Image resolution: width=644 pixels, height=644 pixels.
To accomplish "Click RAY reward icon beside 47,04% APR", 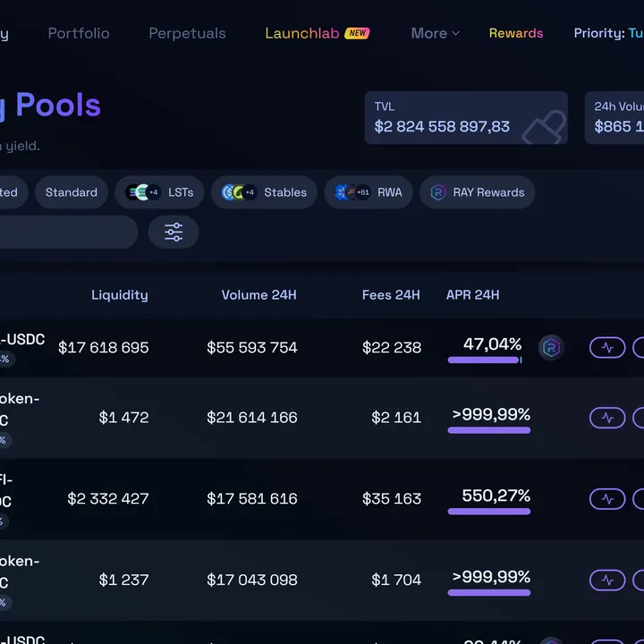I will pos(551,347).
